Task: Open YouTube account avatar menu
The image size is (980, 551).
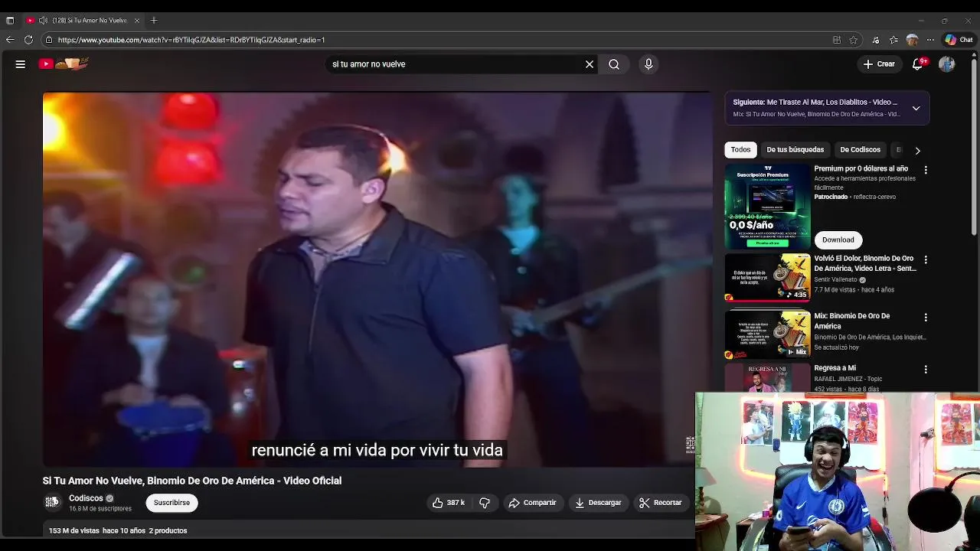Action: coord(947,64)
